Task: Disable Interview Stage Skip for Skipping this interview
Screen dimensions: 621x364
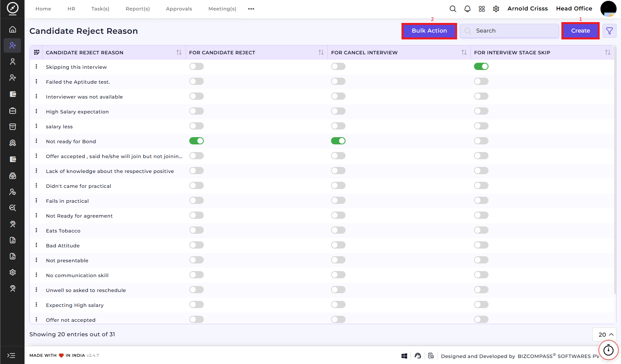Action: 481,66
